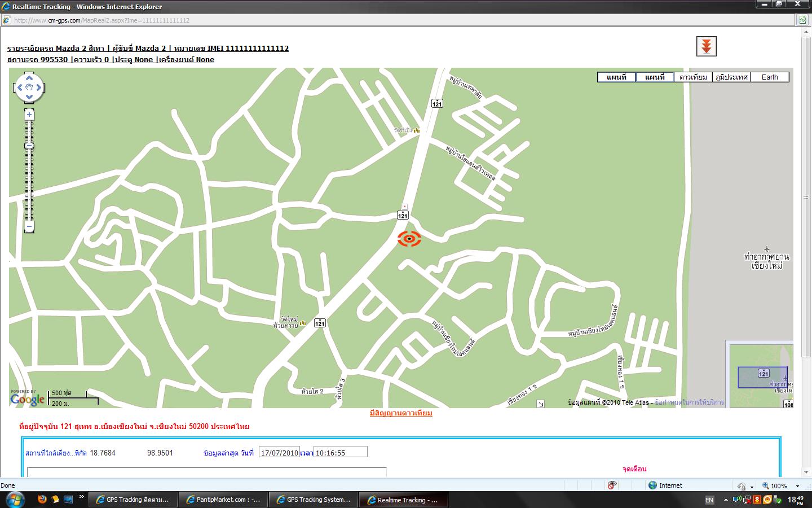
Task: Click the hand icon in pan control
Action: point(29,87)
